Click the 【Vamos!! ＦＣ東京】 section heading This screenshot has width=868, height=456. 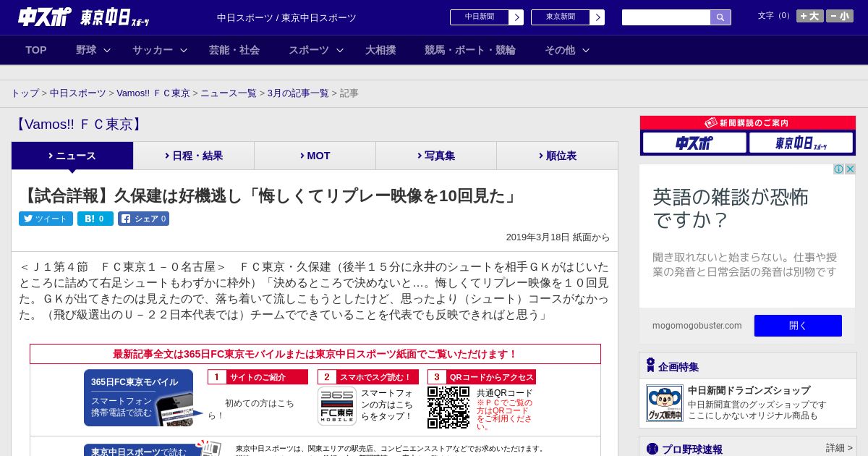pos(78,124)
